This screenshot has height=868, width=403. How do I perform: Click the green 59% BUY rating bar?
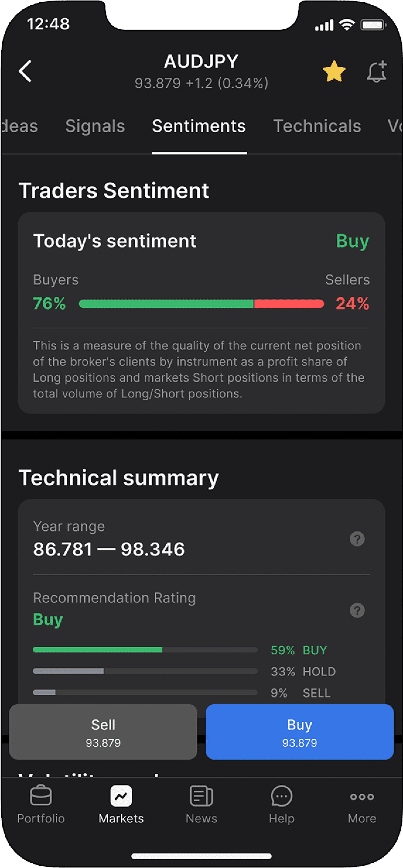(x=145, y=650)
